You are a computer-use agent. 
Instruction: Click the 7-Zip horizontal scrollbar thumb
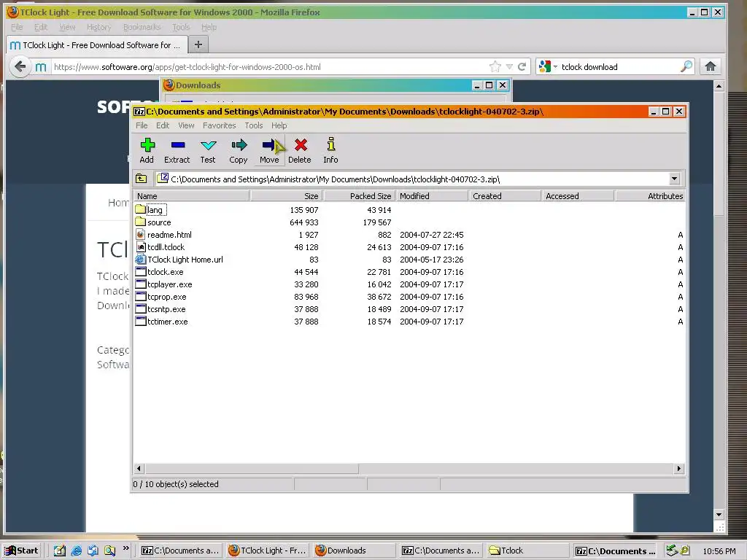coord(251,469)
